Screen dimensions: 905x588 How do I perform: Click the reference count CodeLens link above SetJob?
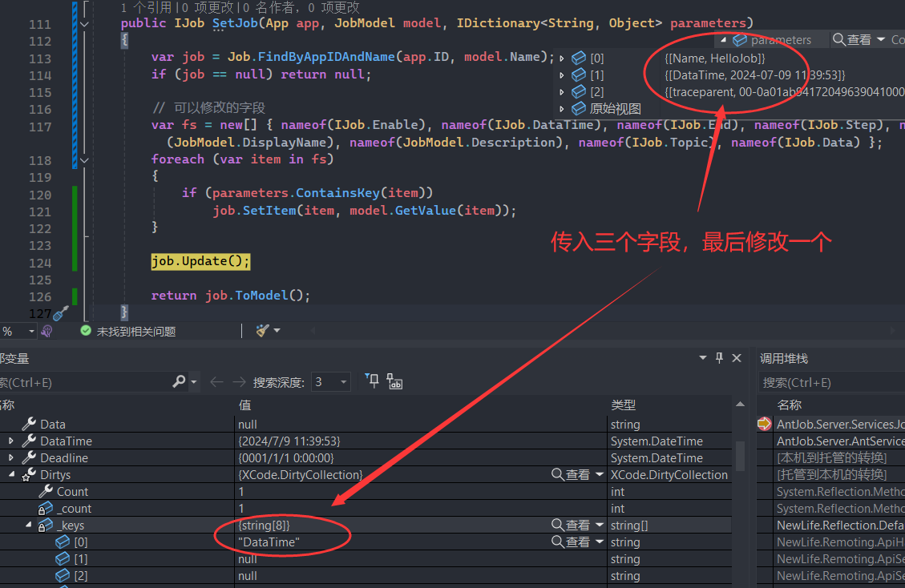[x=141, y=7]
